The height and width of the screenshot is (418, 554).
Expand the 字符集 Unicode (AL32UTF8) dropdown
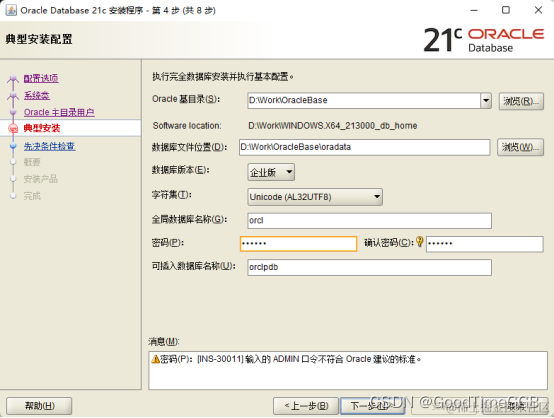315,197
